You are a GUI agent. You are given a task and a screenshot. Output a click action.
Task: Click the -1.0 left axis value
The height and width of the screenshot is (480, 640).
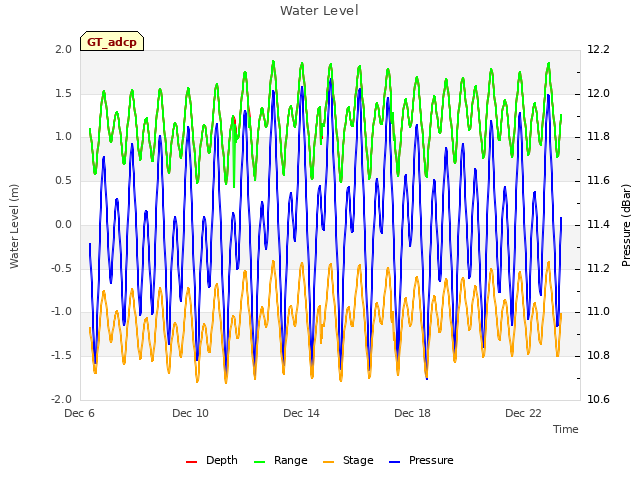click(61, 312)
